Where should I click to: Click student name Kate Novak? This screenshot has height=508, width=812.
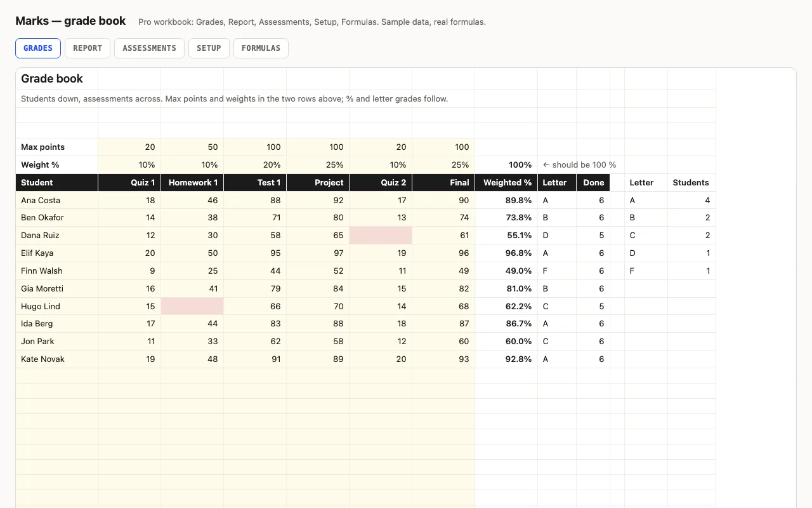click(57, 359)
